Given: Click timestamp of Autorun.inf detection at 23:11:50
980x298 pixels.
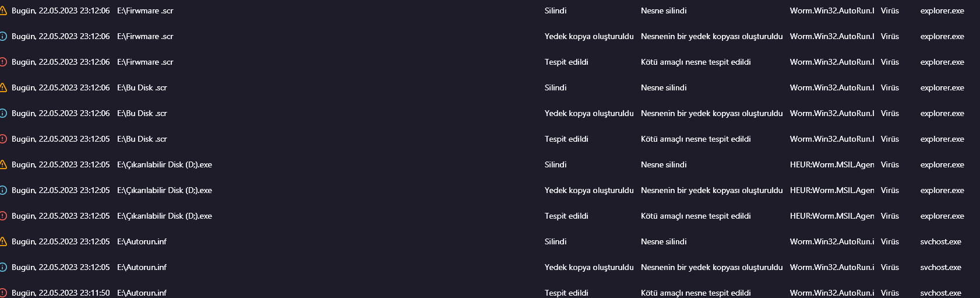Looking at the screenshot, I should tap(61, 293).
